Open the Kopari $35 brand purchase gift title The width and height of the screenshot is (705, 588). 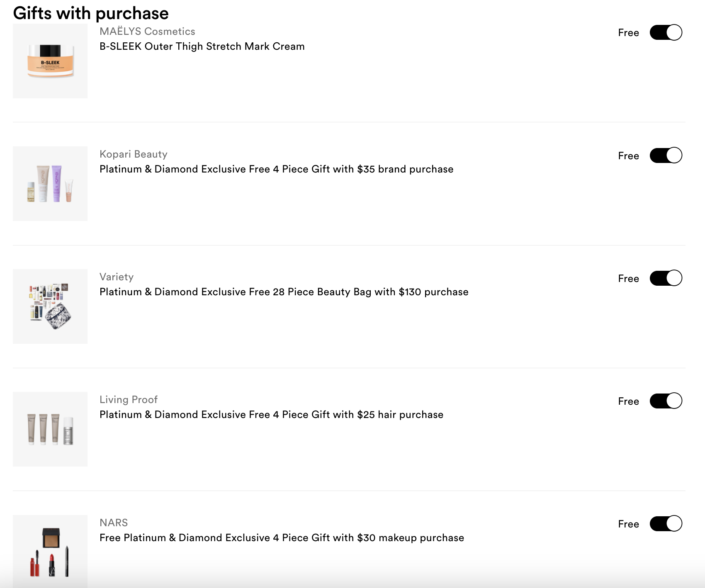click(x=277, y=169)
